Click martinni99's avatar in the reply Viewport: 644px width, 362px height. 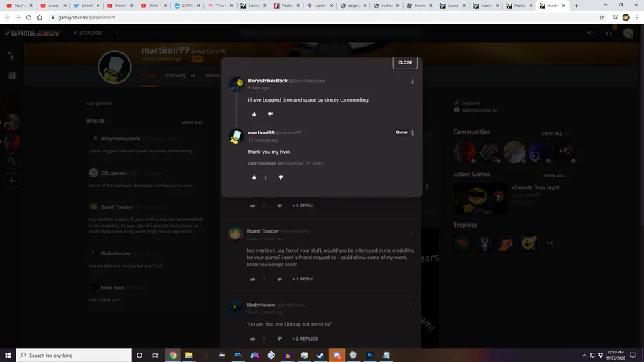(236, 136)
